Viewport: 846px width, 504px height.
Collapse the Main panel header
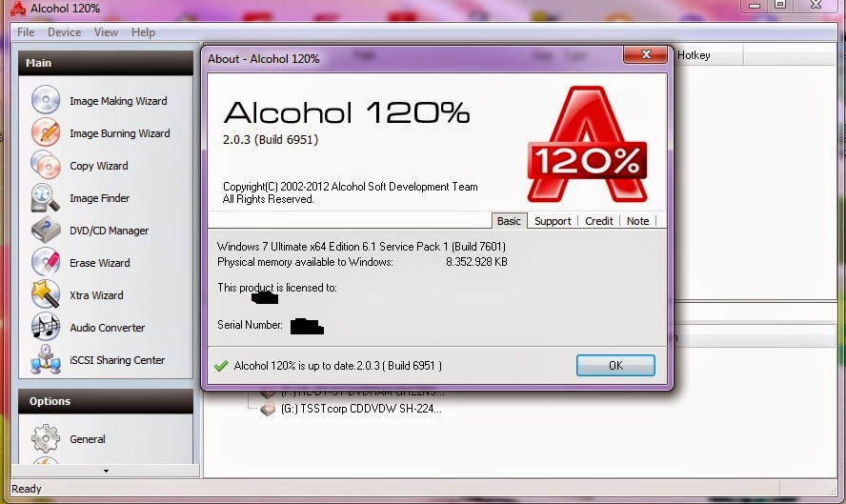[105, 63]
